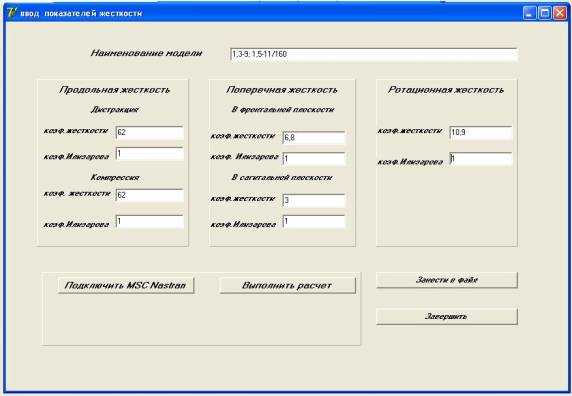Click sagittal plane Ilizarov coefficient field

pyautogui.click(x=314, y=221)
